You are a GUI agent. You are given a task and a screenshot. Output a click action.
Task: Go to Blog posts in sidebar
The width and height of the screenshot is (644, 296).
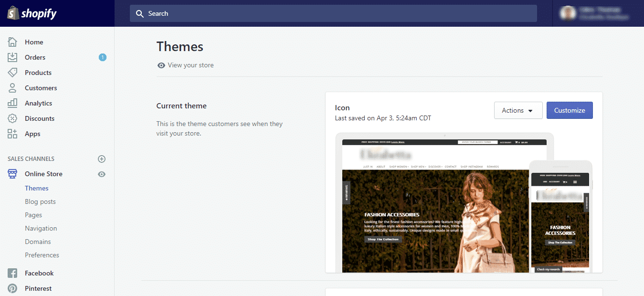(40, 201)
